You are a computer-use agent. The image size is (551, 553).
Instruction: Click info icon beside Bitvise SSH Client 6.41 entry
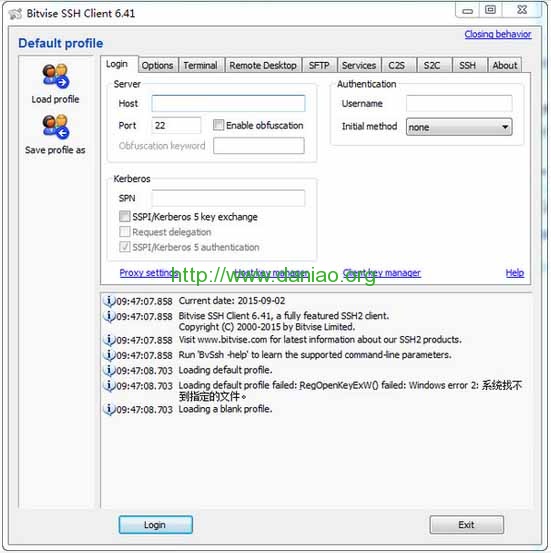[x=109, y=316]
